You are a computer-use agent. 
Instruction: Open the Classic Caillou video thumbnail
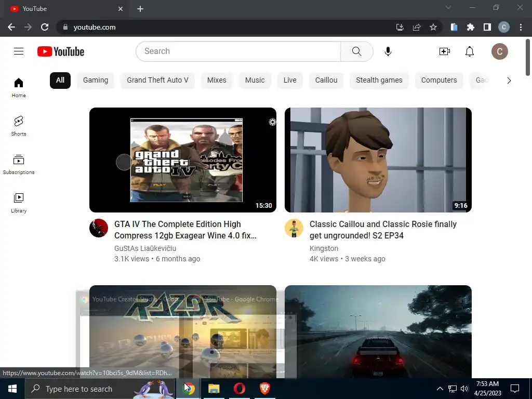tap(378, 160)
